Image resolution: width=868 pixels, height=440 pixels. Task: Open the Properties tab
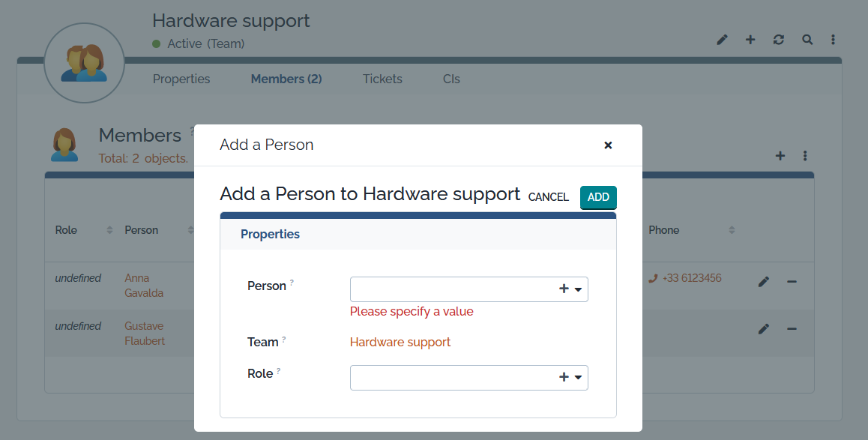pos(181,79)
